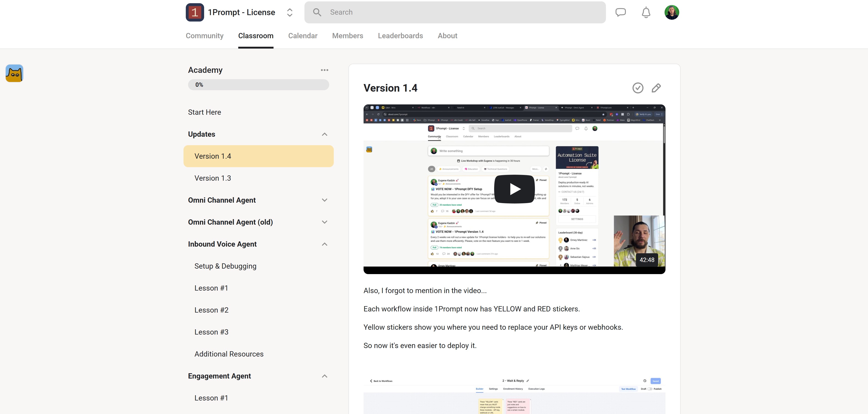
Task: Open the notifications bell icon
Action: tap(646, 12)
